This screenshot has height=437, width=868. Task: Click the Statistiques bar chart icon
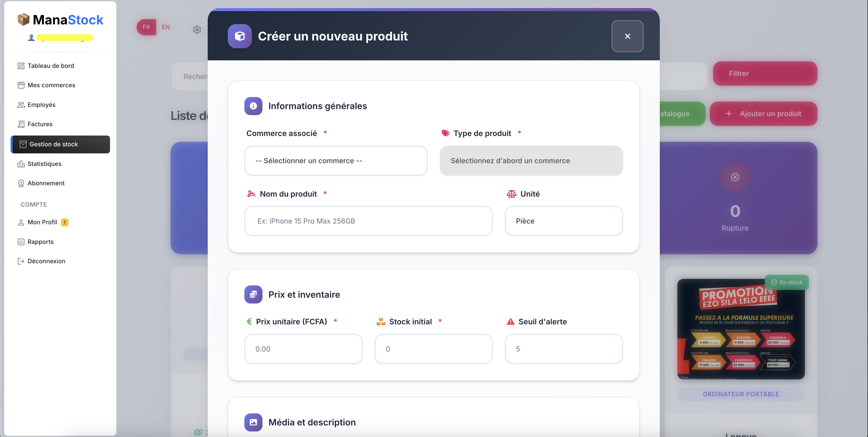click(x=21, y=164)
